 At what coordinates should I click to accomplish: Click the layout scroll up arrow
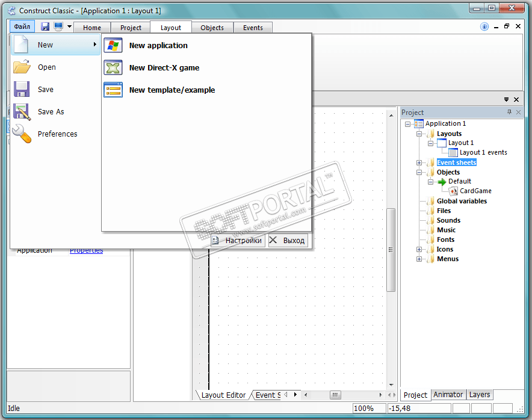pos(391,116)
